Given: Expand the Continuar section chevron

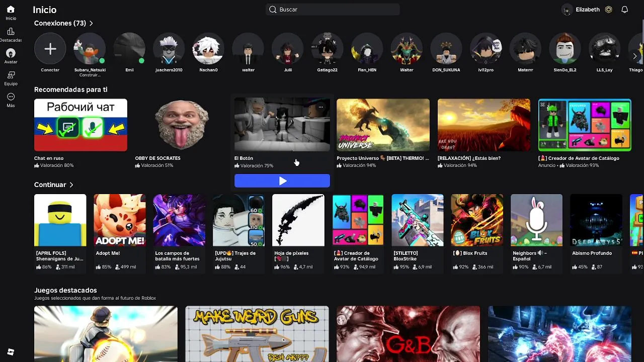Looking at the screenshot, I should 71,185.
